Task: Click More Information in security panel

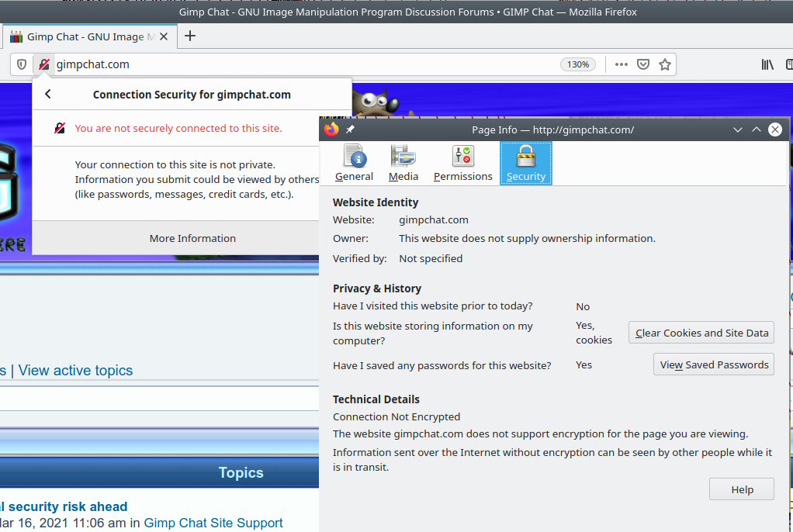Action: [192, 238]
